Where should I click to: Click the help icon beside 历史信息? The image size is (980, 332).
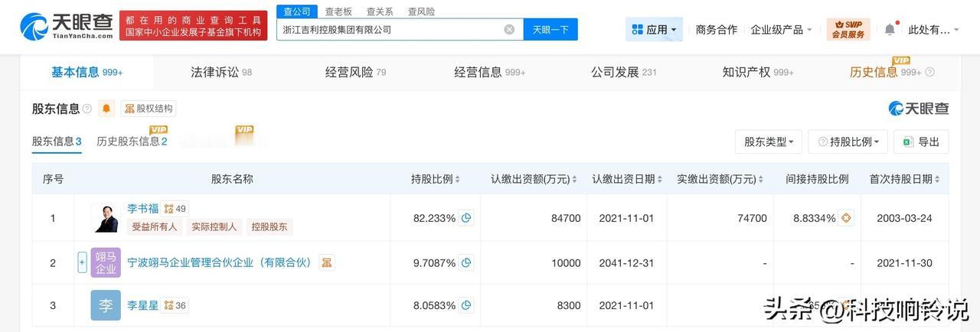929,73
